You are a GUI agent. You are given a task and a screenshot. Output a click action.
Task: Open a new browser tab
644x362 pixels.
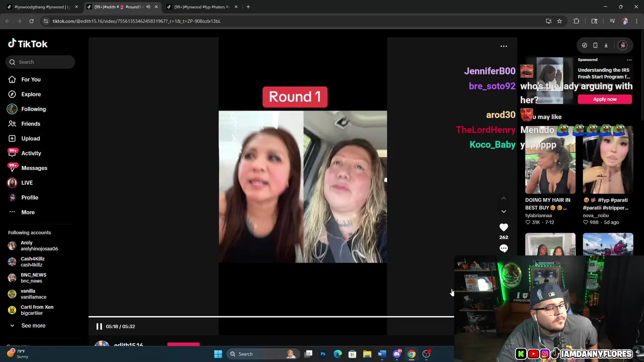click(x=248, y=7)
